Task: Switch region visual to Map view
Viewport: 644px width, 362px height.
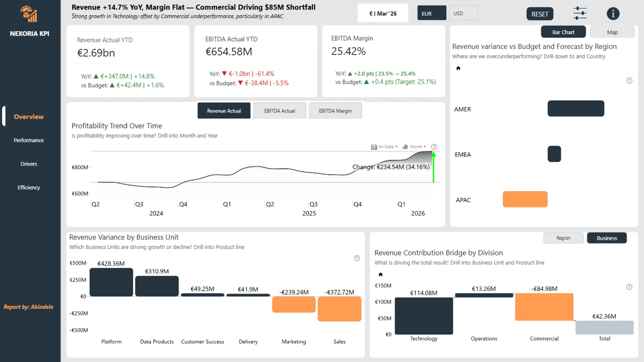Action: coord(612,32)
